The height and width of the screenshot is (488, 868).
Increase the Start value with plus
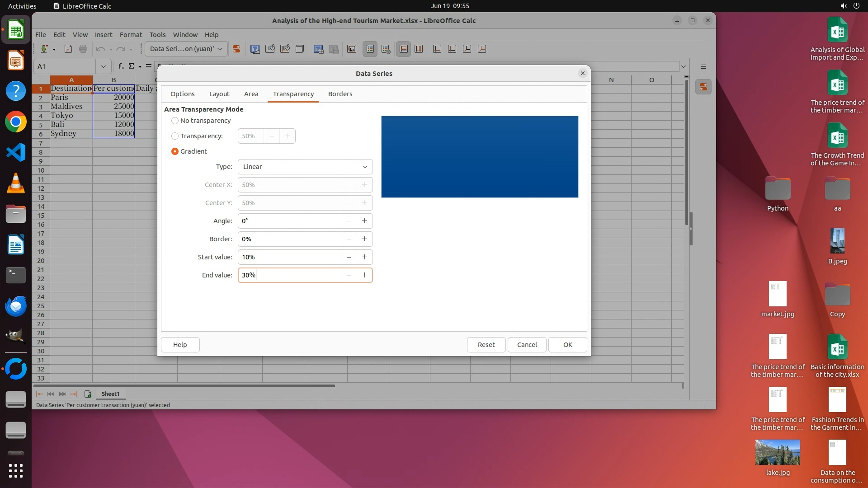364,257
